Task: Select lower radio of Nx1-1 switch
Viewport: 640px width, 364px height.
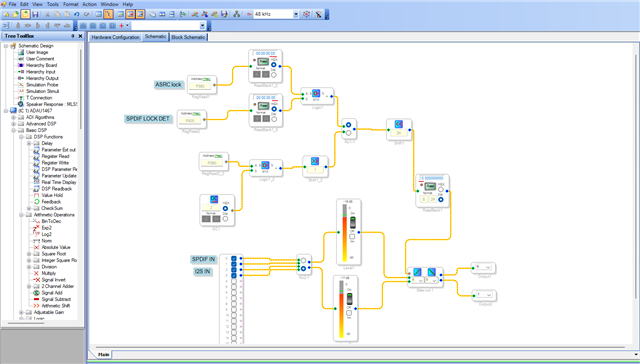Action: coord(348,133)
